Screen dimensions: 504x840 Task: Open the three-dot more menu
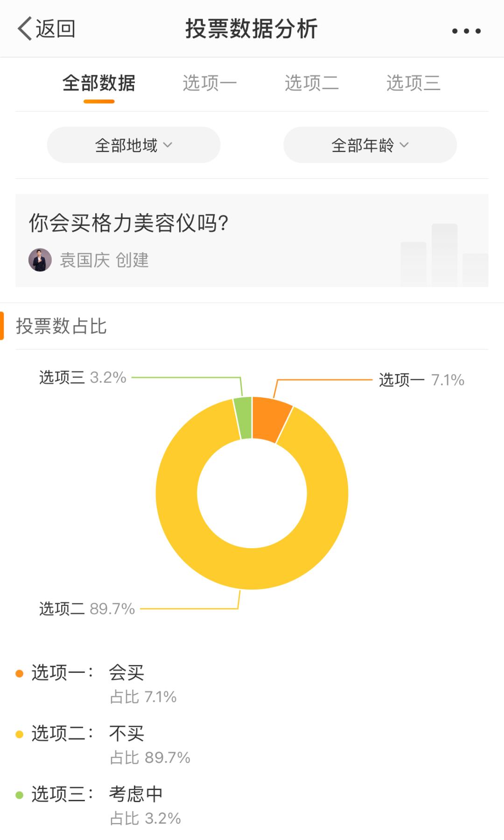click(466, 31)
